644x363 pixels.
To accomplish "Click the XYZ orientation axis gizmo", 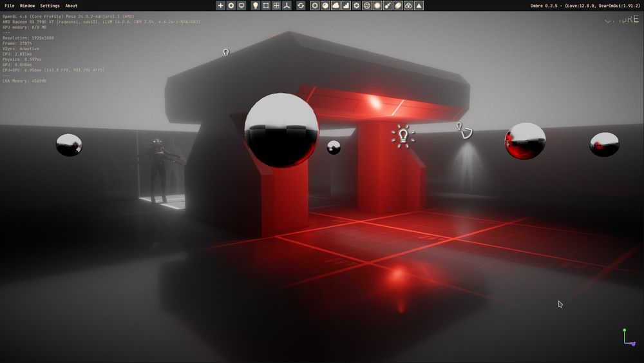I will [629, 337].
